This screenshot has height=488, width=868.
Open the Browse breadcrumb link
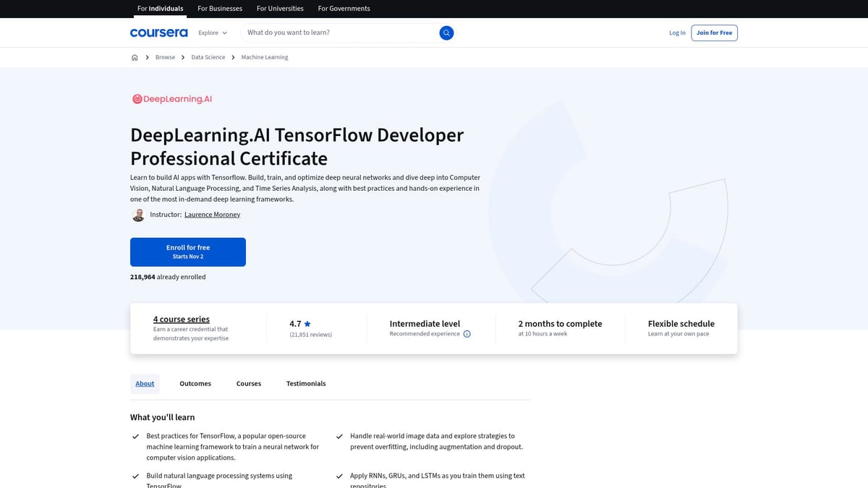[x=165, y=57]
